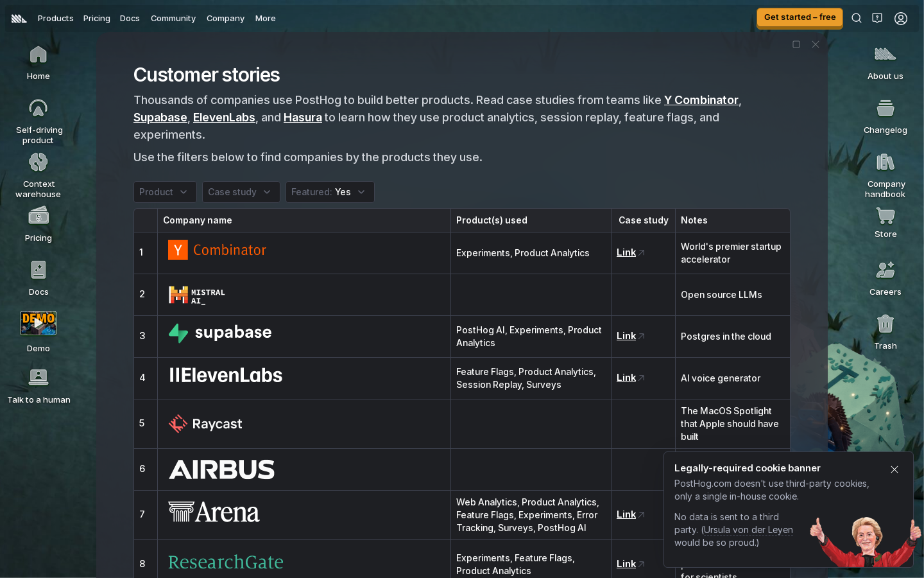Image resolution: width=924 pixels, height=578 pixels.
Task: Click the Arena logo in table
Action: [214, 512]
